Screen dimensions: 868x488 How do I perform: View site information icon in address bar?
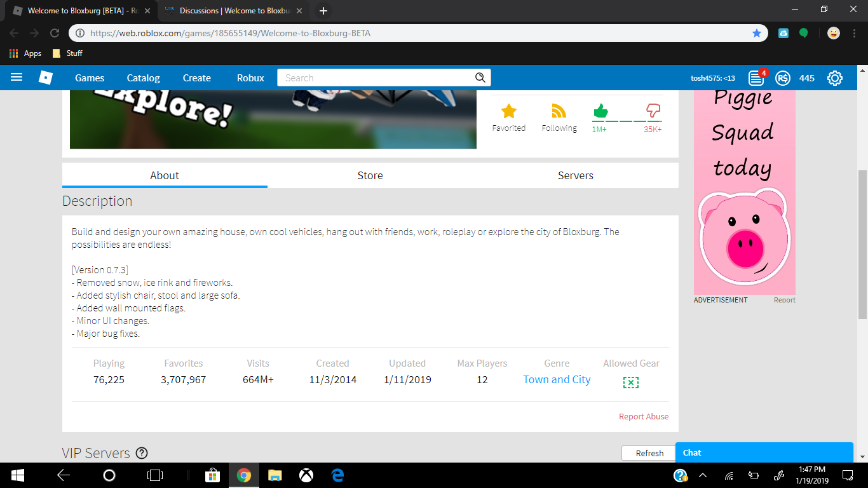click(80, 33)
